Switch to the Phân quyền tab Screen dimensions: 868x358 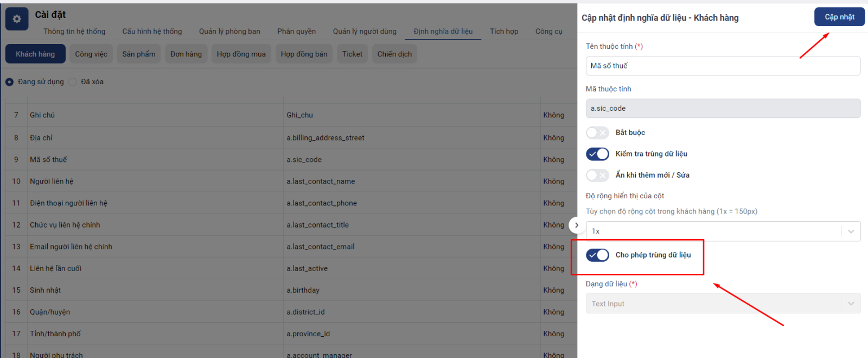coord(296,32)
